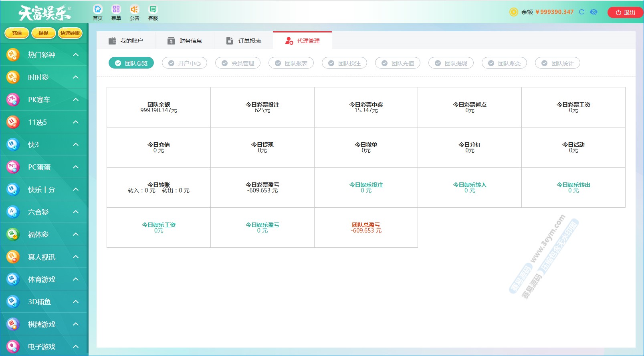The image size is (644, 356).
Task: Click the 六合彩 sidebar ball icon
Action: coord(13,212)
